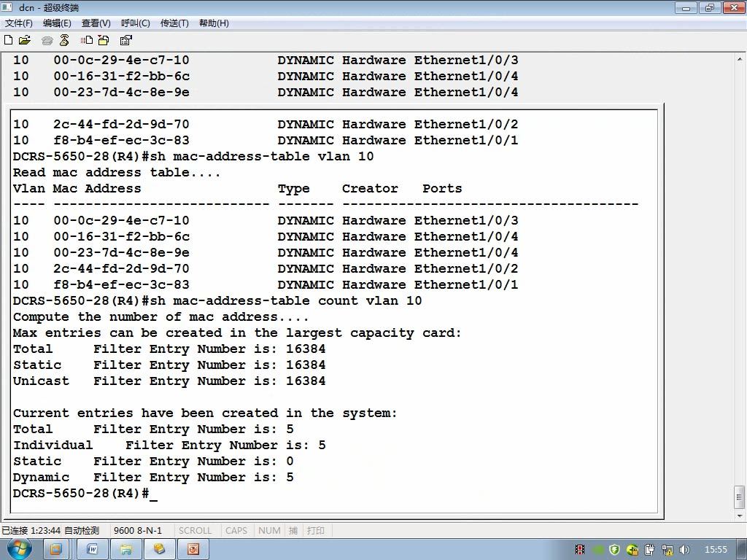Click 'Total Filter Entry Number is: 16384' line
Screen dimensions: 747x560
[169, 349]
